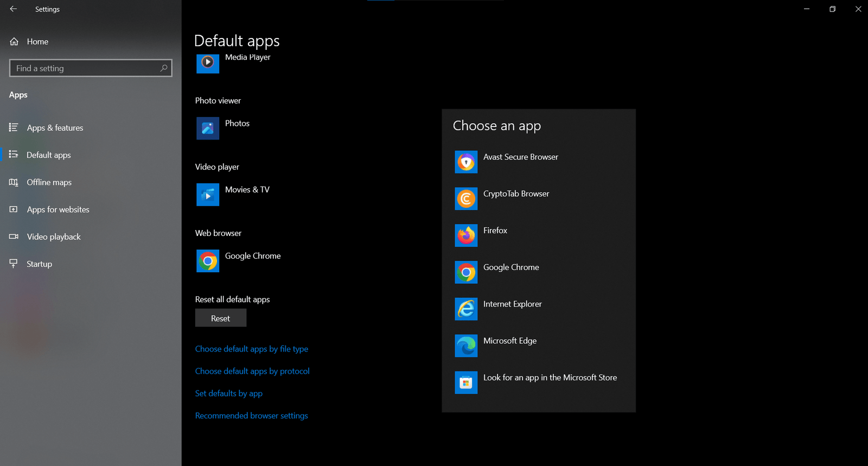Click Photos label under Photo viewer
Viewport: 868px width, 466px height.
pos(238,123)
